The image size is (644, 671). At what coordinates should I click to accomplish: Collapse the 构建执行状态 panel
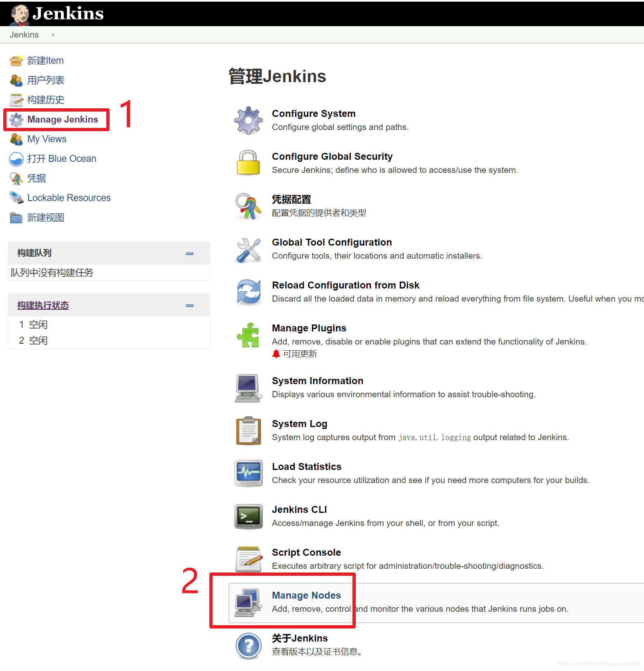pyautogui.click(x=190, y=306)
